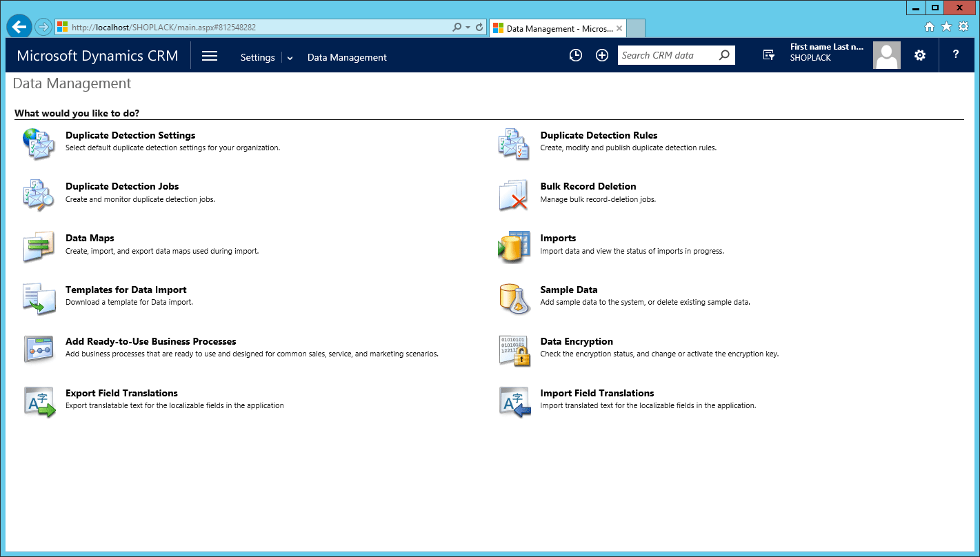Open Add Ready-to-Use Business Processes icon
Image resolution: width=980 pixels, height=557 pixels.
[x=39, y=350]
